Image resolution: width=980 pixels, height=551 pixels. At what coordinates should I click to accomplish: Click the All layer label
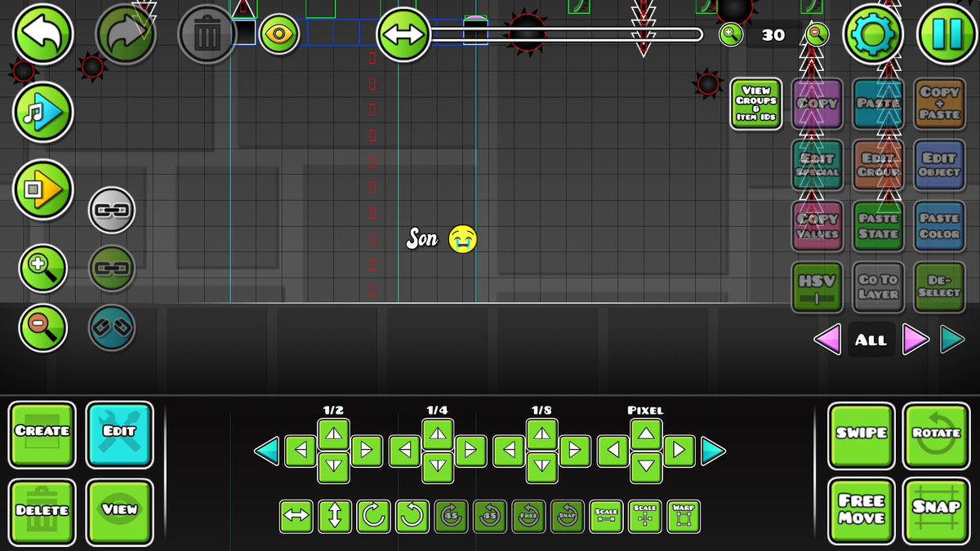point(871,340)
